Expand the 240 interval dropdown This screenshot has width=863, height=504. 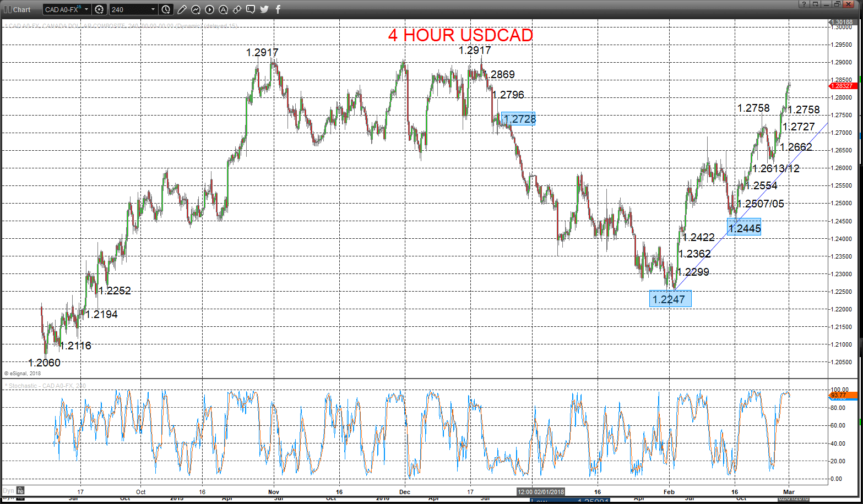(153, 9)
